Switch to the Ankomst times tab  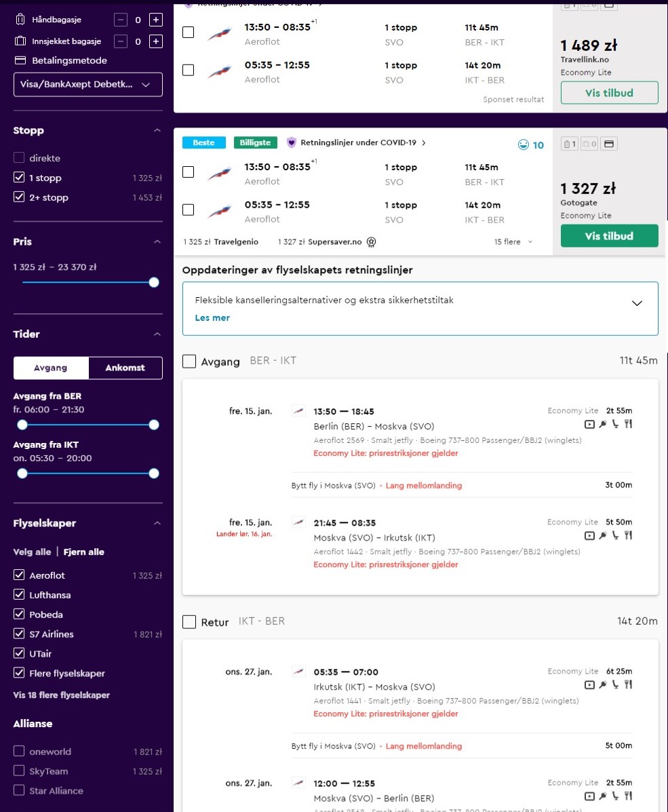pyautogui.click(x=125, y=368)
